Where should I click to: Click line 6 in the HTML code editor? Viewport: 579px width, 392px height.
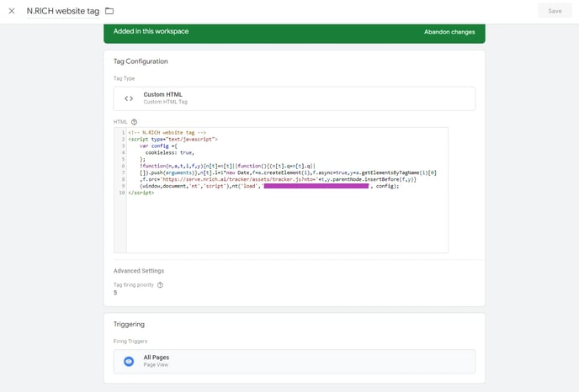click(227, 166)
